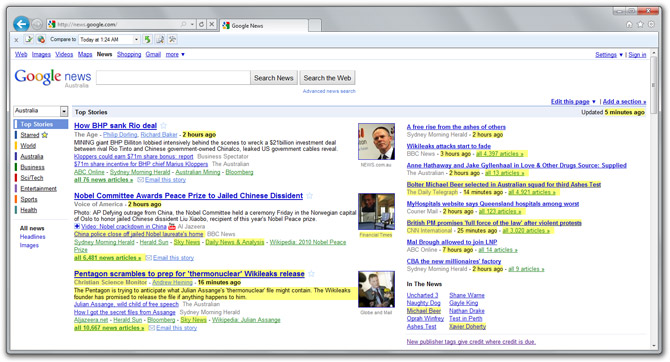Open the Pentagon story thumbnail image
The height and width of the screenshot is (362, 670).
(376, 289)
